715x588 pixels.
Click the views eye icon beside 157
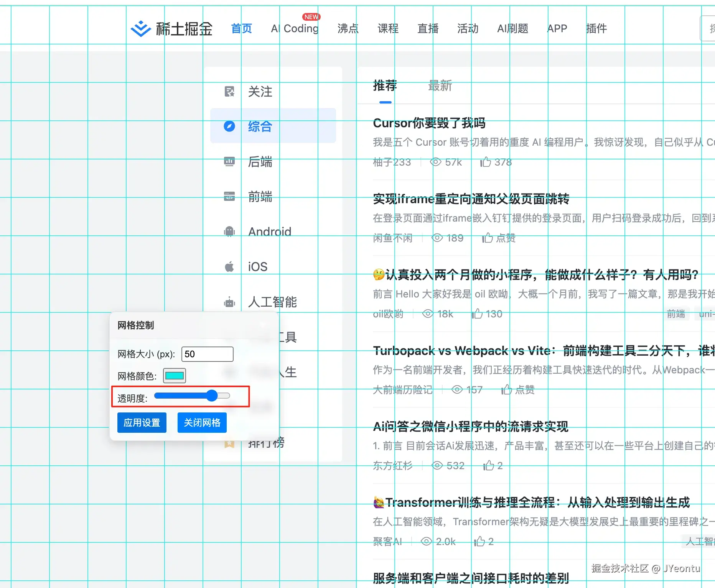[x=457, y=389]
